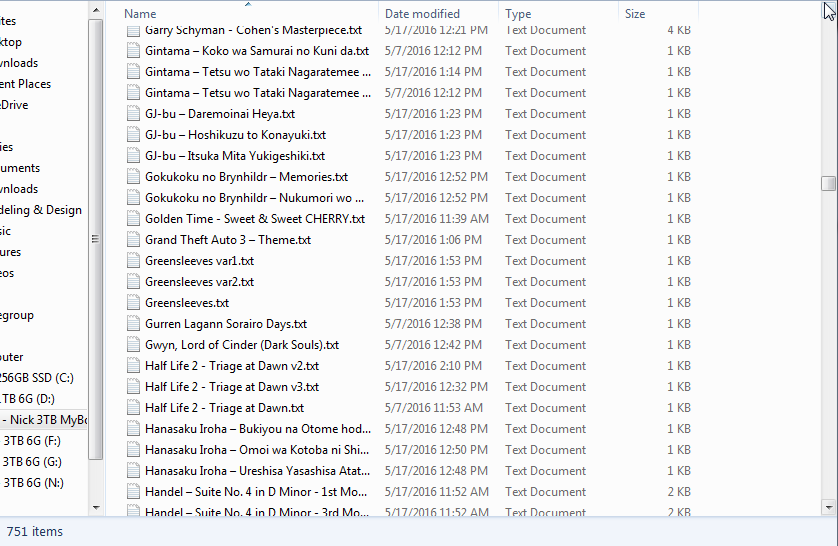Screen dimensions: 838x546
Task: Select Greensleeves var2.txt file name
Action: (199, 282)
